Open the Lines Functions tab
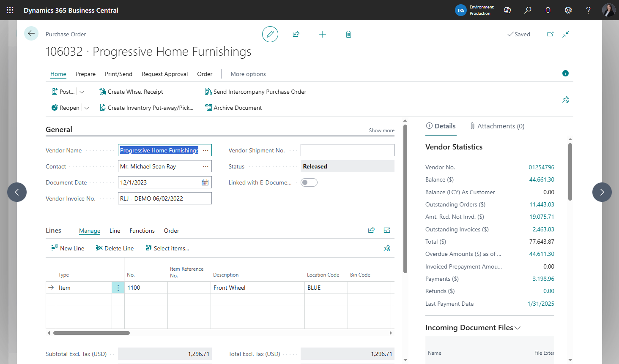The height and width of the screenshot is (364, 619). (142, 231)
